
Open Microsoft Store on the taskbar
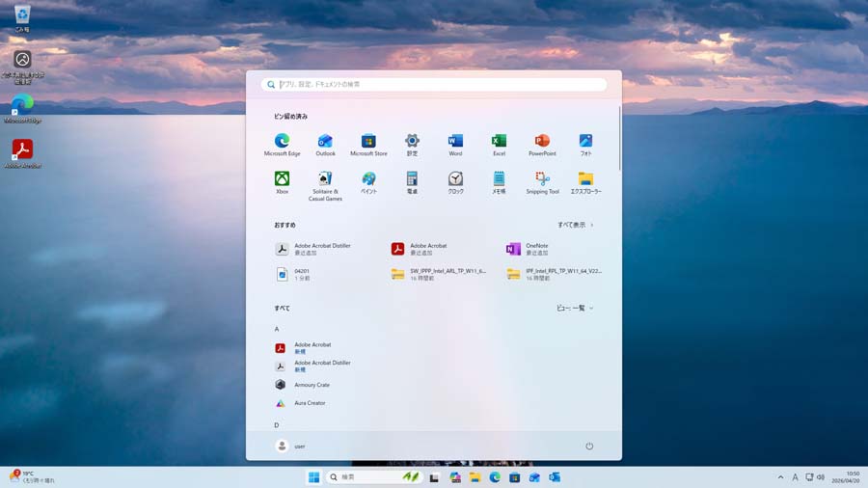[x=515, y=477]
